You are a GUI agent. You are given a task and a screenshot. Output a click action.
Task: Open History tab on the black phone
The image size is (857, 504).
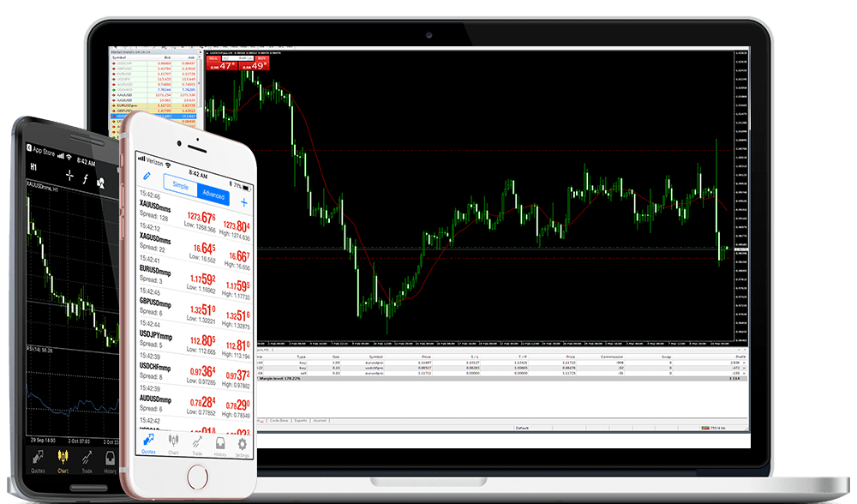pyautogui.click(x=110, y=461)
